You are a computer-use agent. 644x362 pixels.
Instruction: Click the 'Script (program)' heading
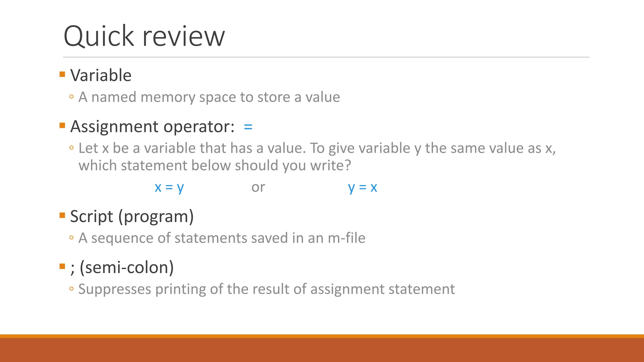click(132, 216)
